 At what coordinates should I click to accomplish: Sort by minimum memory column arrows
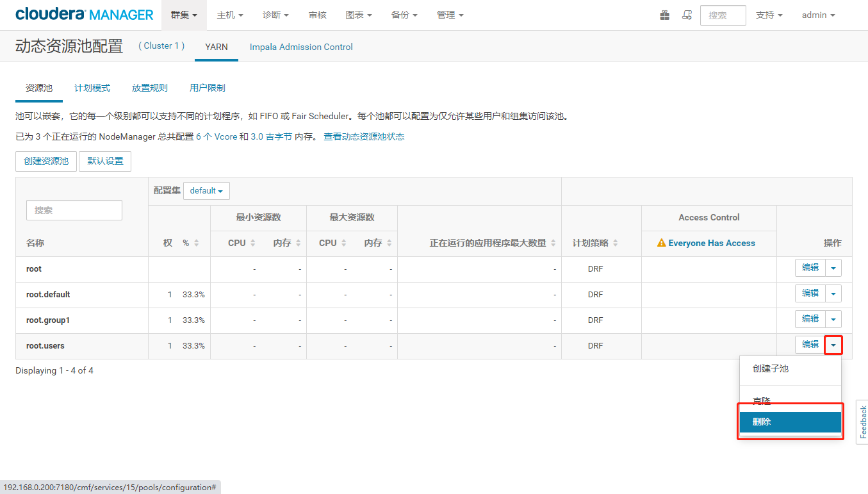tap(298, 243)
